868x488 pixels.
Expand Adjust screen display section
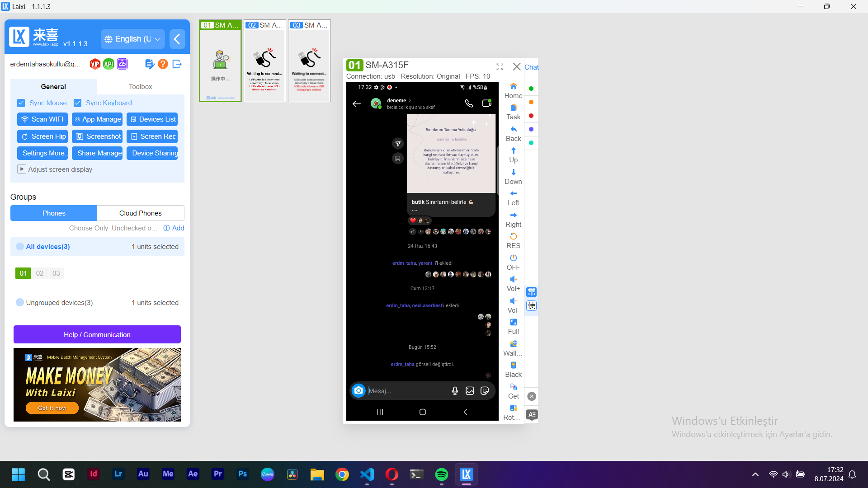pos(21,169)
